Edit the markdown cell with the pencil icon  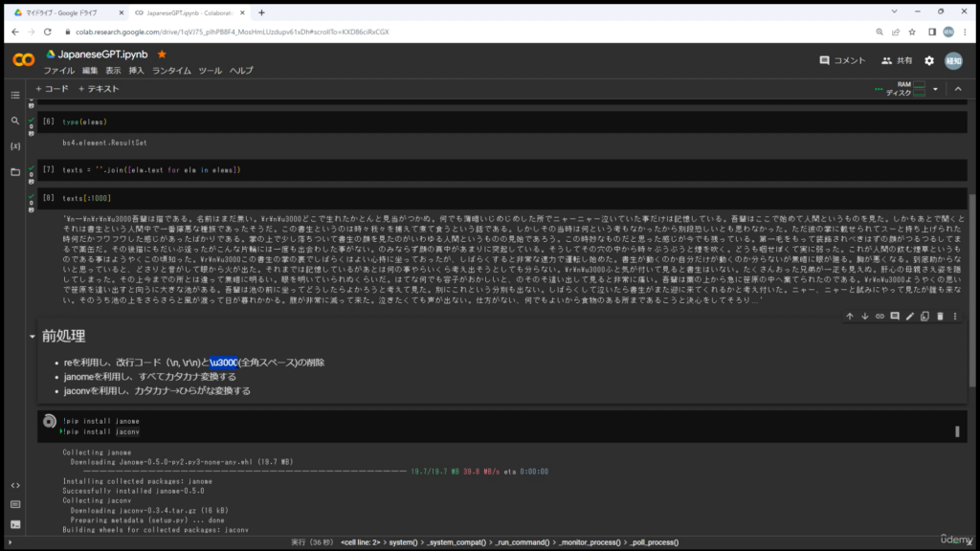coord(909,317)
